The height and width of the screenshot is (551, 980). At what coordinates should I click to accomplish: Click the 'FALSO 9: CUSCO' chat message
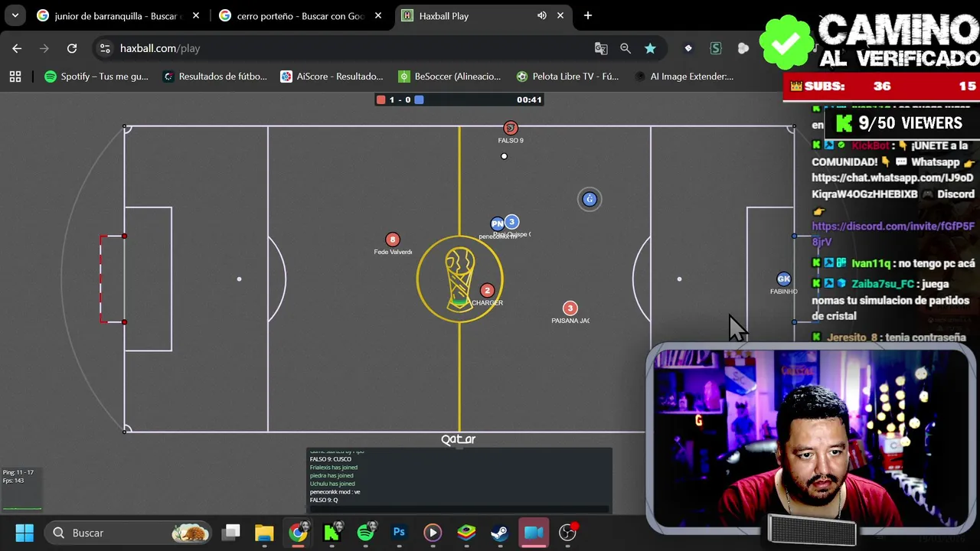tap(331, 459)
